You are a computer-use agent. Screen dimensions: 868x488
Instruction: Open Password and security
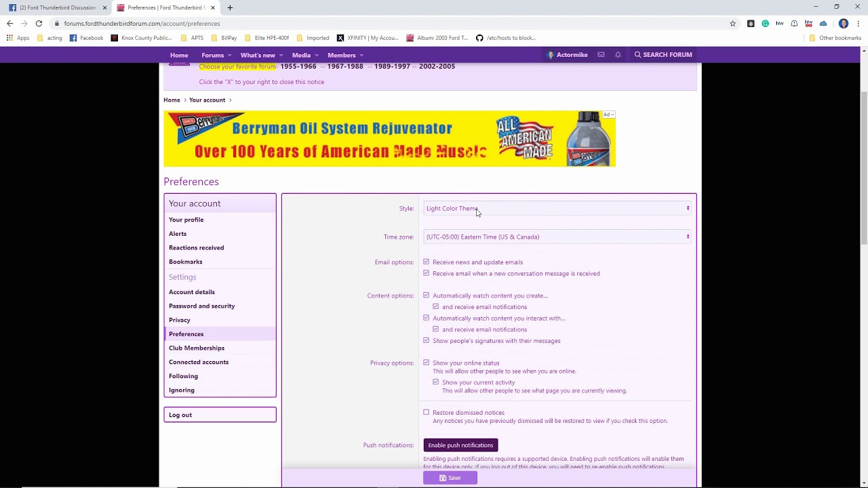point(202,306)
